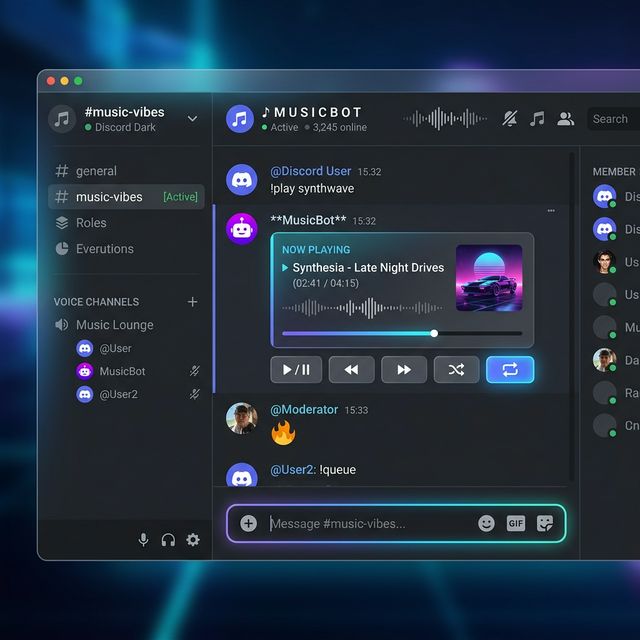Screen dimensions: 640x640
Task: Open the #music-vibes server dropdown chevron
Action: click(x=192, y=119)
